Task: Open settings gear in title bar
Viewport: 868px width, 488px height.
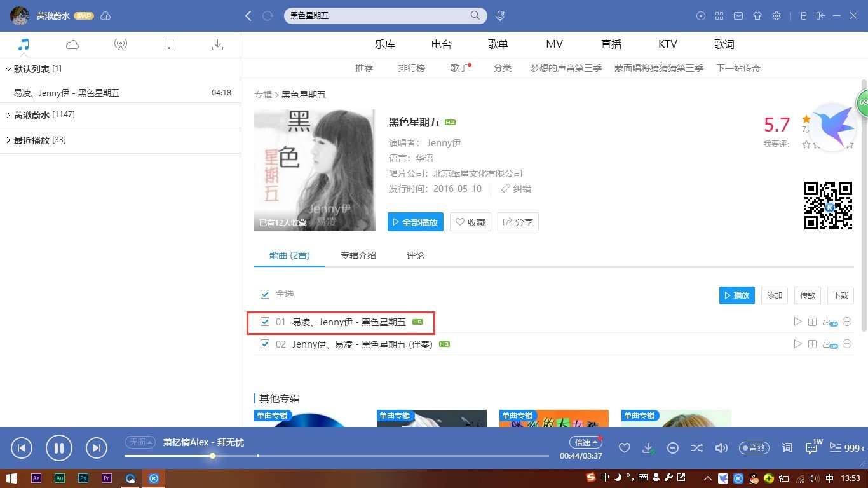Action: [776, 16]
